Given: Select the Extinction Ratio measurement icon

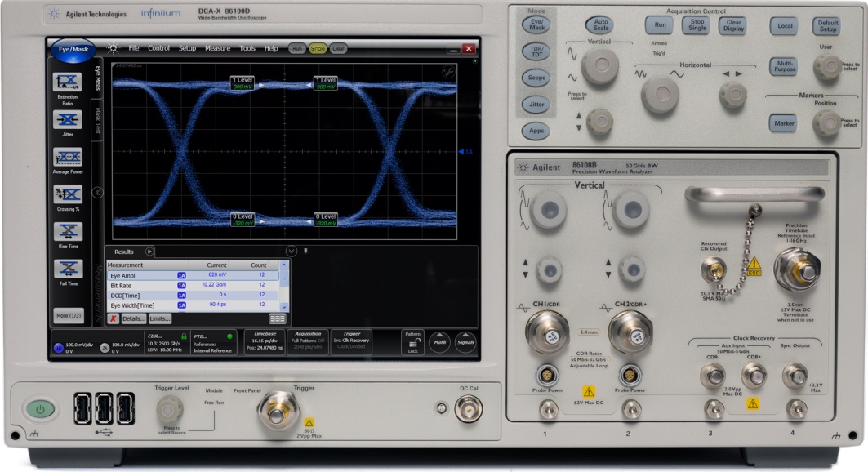Looking at the screenshot, I should [x=68, y=82].
